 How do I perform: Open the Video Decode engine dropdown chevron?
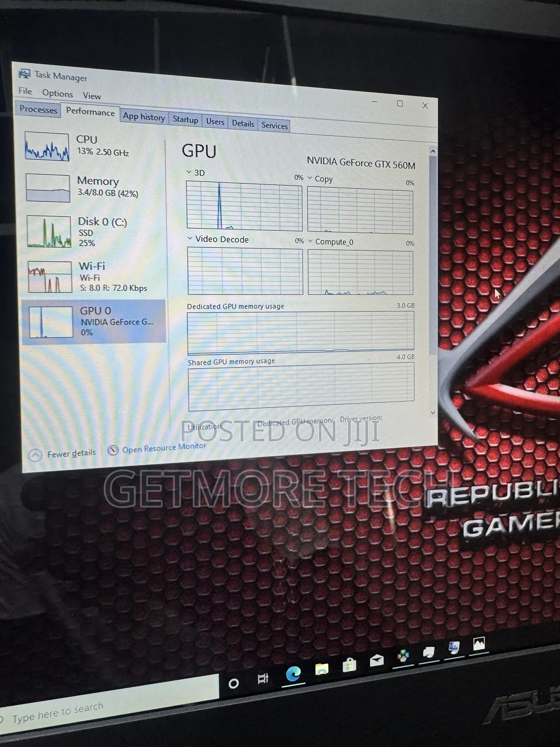(x=190, y=238)
